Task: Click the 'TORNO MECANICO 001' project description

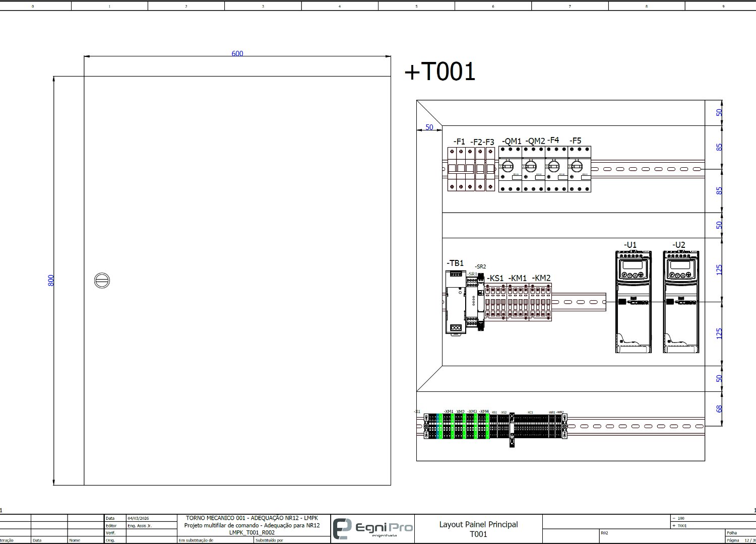Action: tap(252, 518)
